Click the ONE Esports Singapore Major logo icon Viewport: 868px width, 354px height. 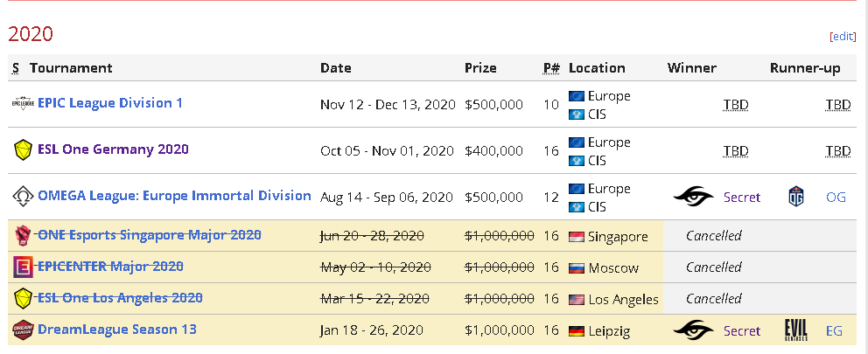coord(22,235)
